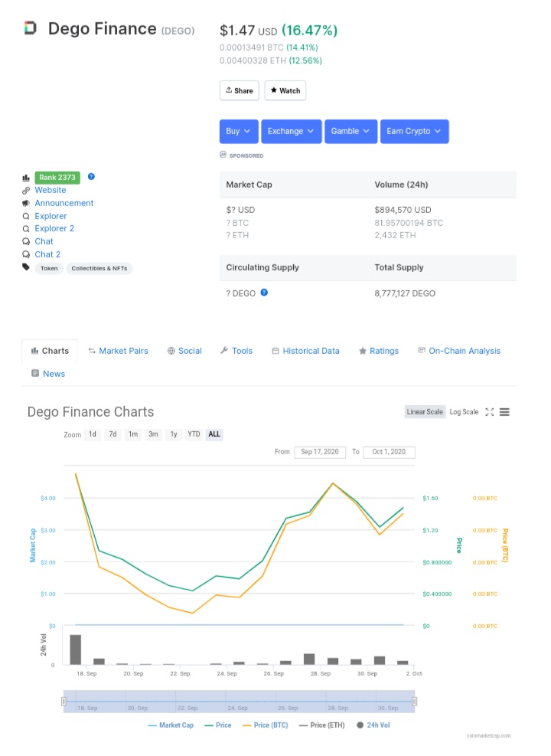The image size is (551, 756).
Task: Click the $1.47 USD price text
Action: tap(248, 31)
